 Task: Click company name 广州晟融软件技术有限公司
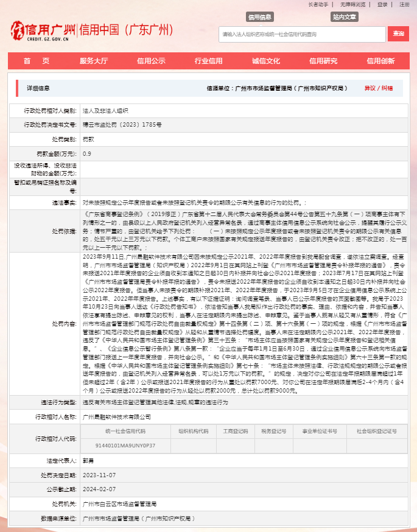pos(117,417)
